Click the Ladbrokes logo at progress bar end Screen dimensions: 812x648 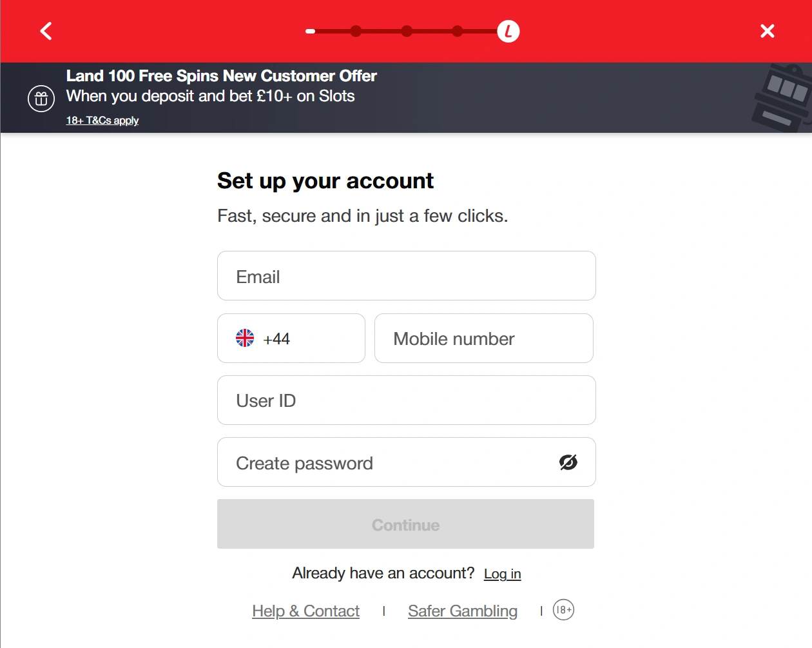tap(508, 30)
